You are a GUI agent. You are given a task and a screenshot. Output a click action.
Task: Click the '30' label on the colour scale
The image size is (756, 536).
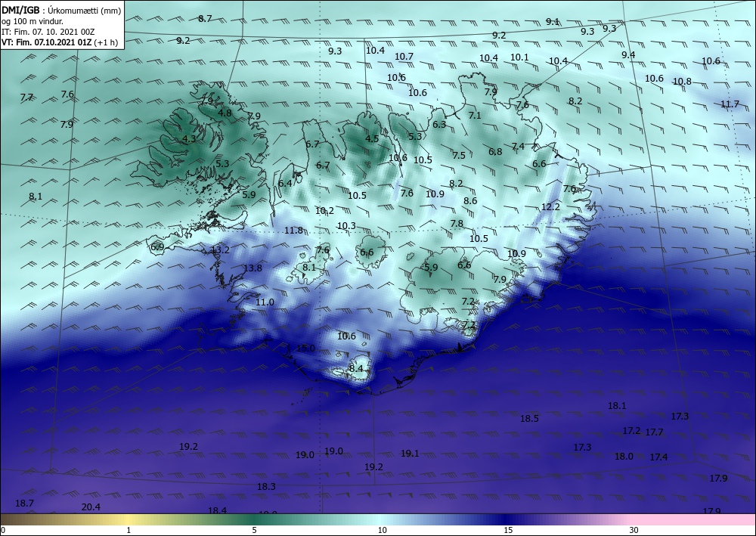coord(634,530)
